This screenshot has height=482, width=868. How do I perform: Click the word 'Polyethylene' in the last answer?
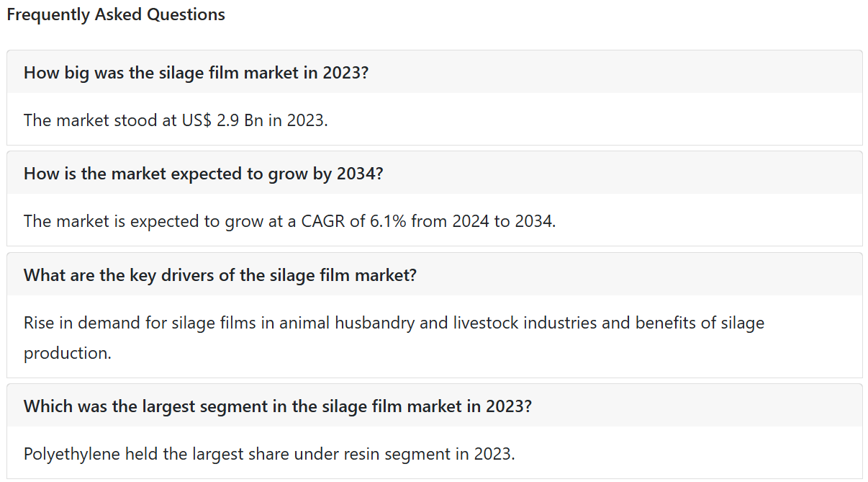point(72,454)
